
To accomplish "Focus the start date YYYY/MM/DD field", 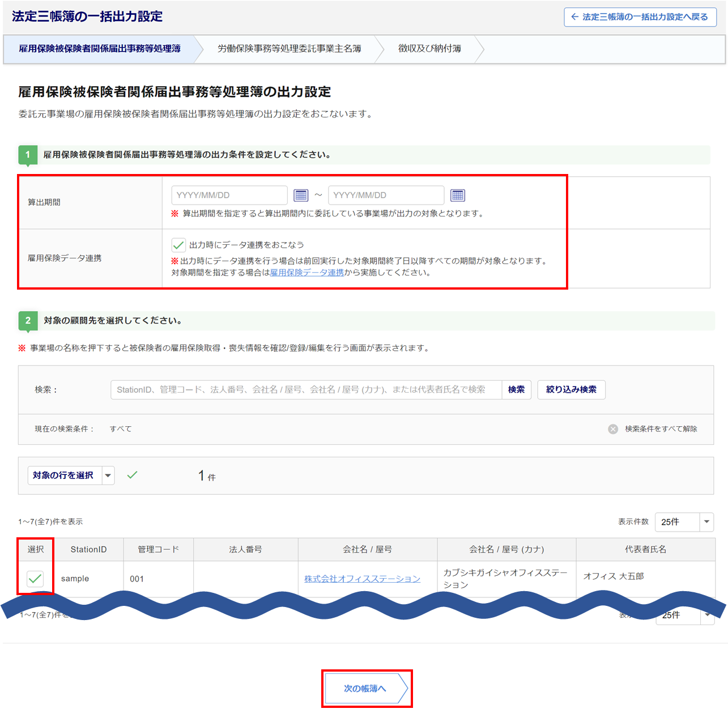I will [x=229, y=196].
